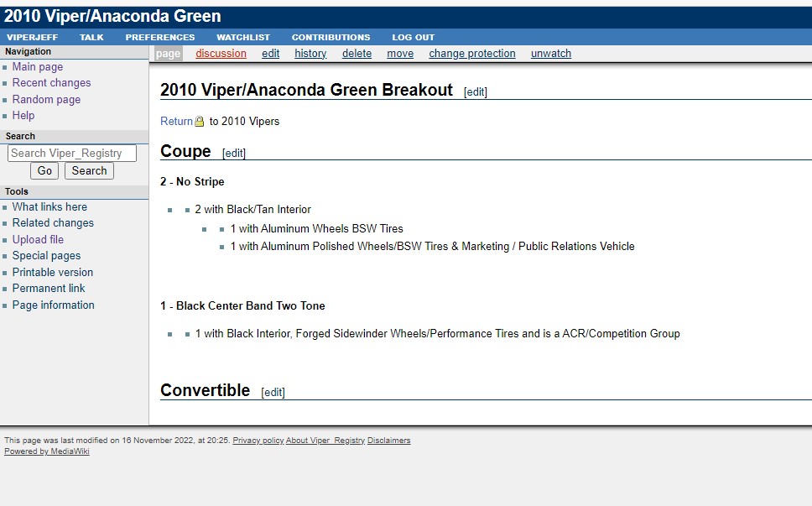Edit the Convertible section
The height and width of the screenshot is (506, 812).
(x=273, y=393)
